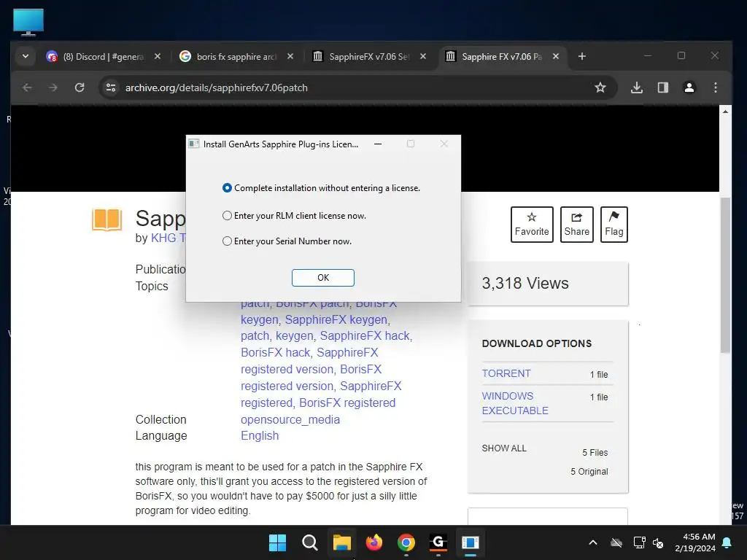The image size is (747, 560).
Task: Show hidden system tray icons
Action: tap(593, 542)
